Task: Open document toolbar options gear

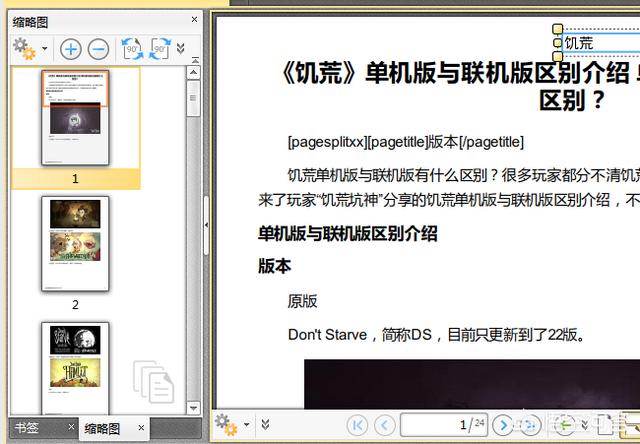Action: click(226, 425)
